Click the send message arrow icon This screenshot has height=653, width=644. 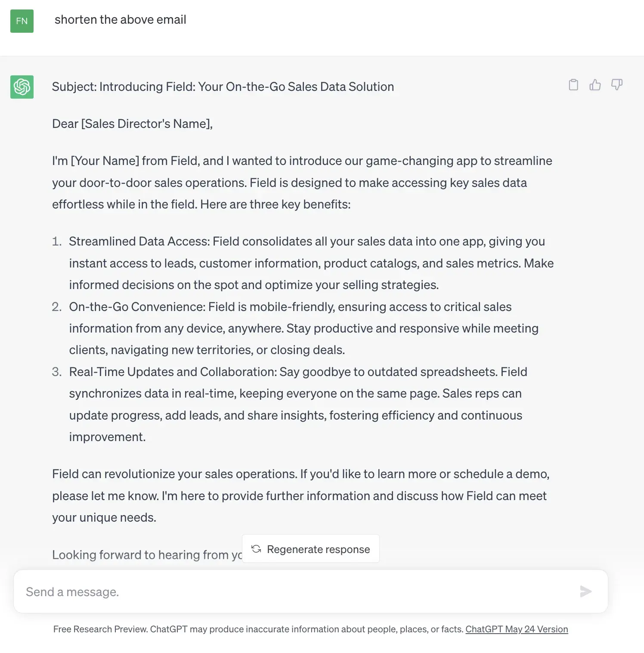click(585, 591)
